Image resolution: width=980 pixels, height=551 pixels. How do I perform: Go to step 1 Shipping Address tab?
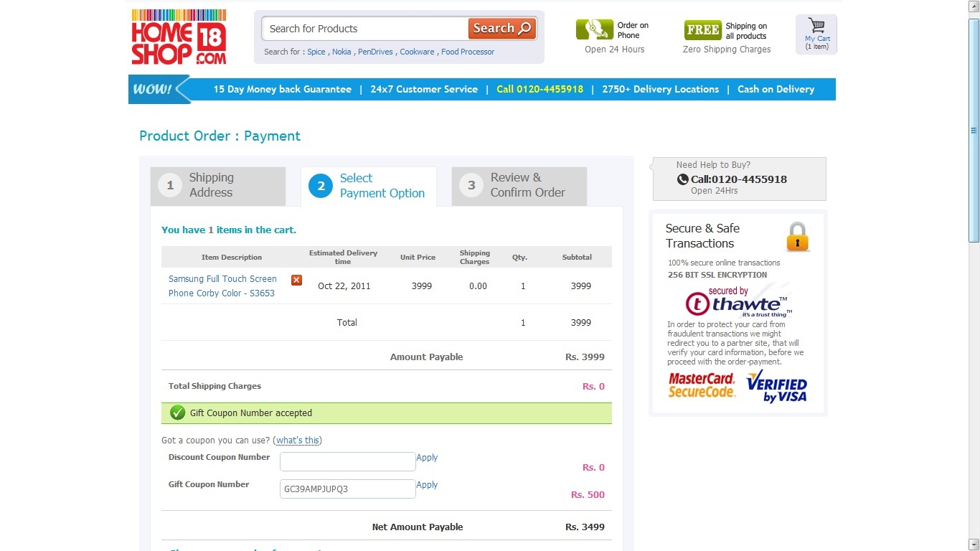218,186
